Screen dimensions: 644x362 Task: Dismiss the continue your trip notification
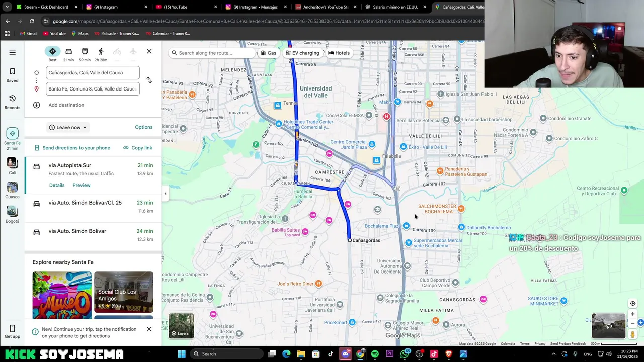(149, 329)
